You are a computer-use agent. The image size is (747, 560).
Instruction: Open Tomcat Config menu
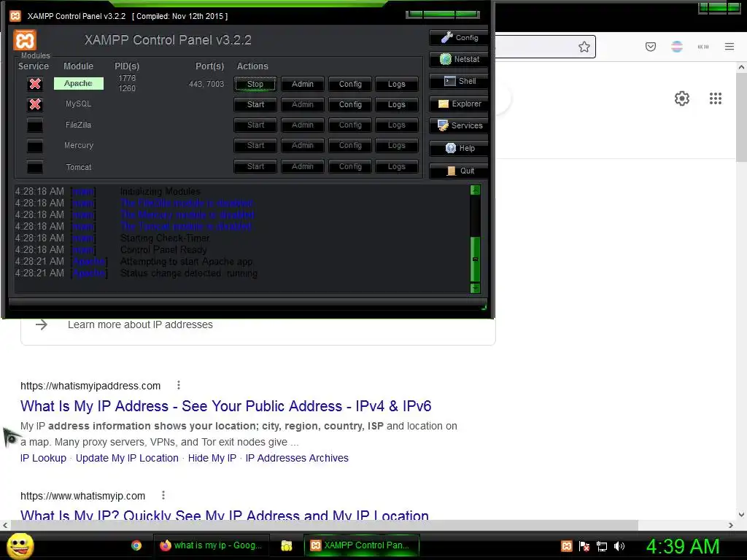click(x=350, y=166)
